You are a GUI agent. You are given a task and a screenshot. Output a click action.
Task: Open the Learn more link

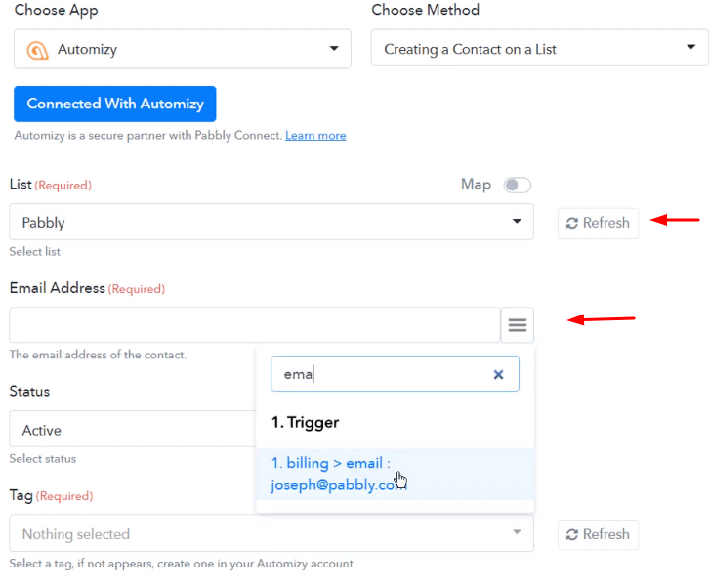coord(315,135)
